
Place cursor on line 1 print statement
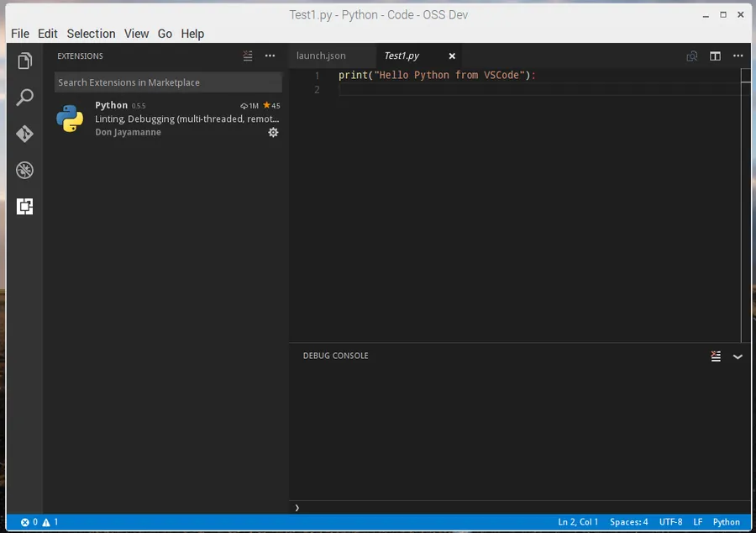(437, 76)
